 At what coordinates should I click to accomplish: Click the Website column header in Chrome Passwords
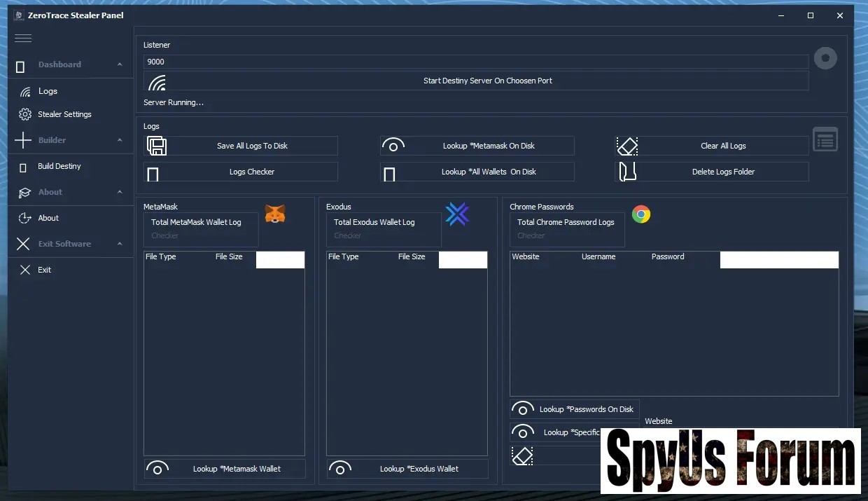click(526, 256)
